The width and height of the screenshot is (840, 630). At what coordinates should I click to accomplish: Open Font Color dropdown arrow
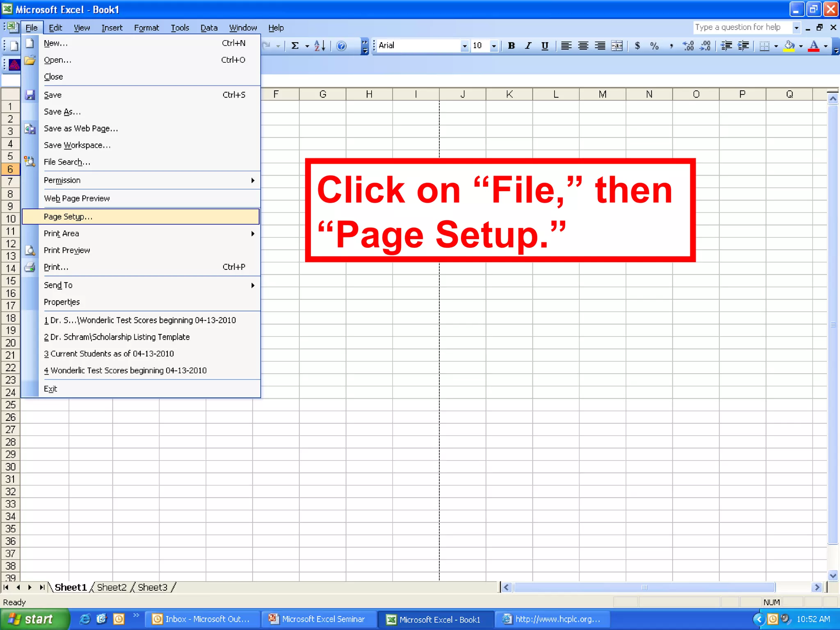click(x=825, y=46)
